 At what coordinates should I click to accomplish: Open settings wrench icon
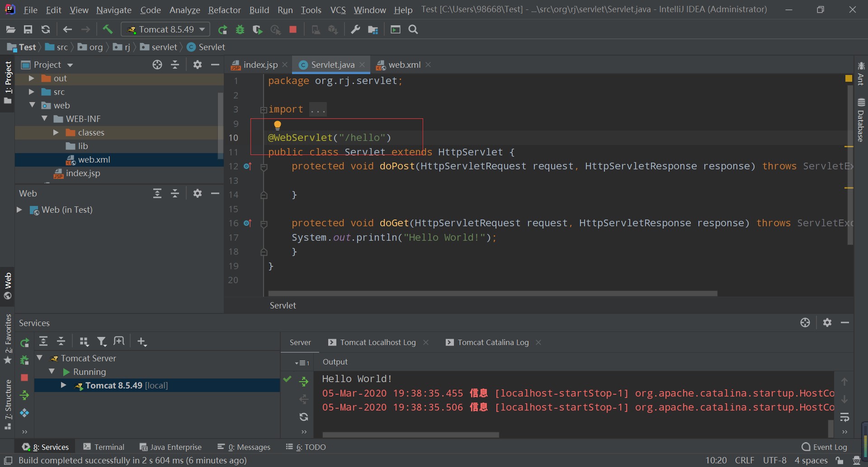[x=355, y=30]
